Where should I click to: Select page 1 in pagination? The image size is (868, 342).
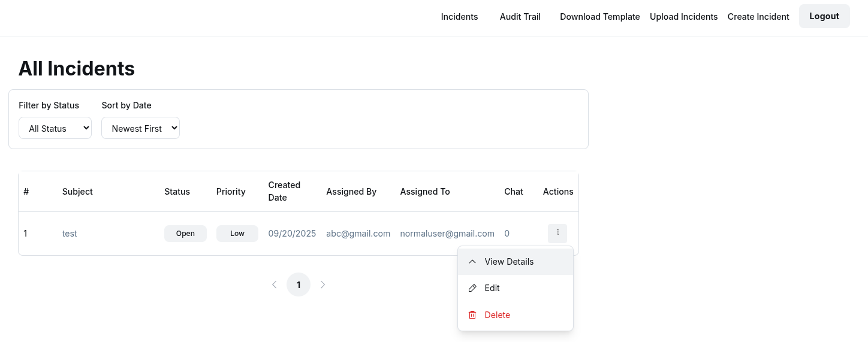coord(299,285)
